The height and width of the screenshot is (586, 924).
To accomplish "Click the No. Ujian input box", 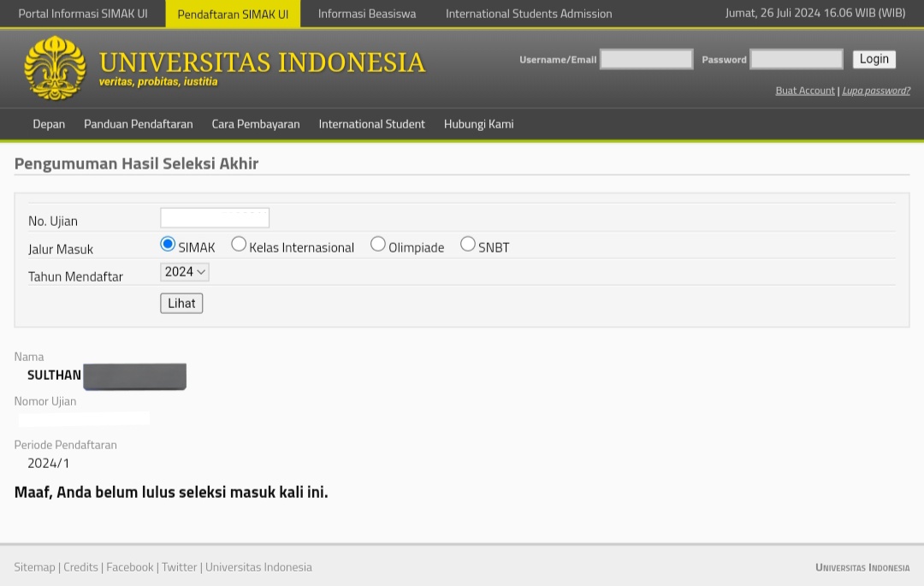I will (215, 218).
